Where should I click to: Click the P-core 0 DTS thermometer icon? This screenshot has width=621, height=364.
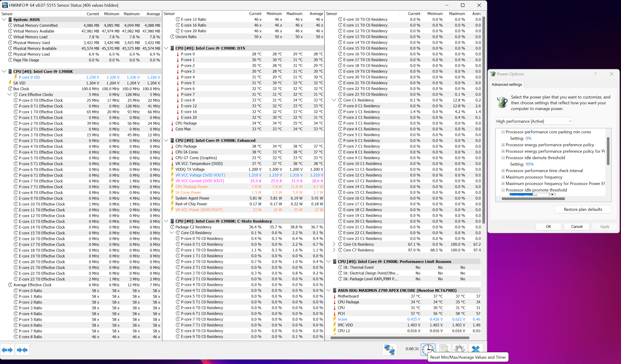[178, 54]
